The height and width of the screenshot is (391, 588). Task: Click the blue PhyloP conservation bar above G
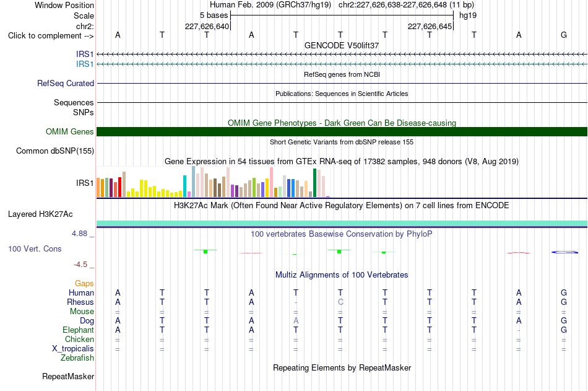564,252
